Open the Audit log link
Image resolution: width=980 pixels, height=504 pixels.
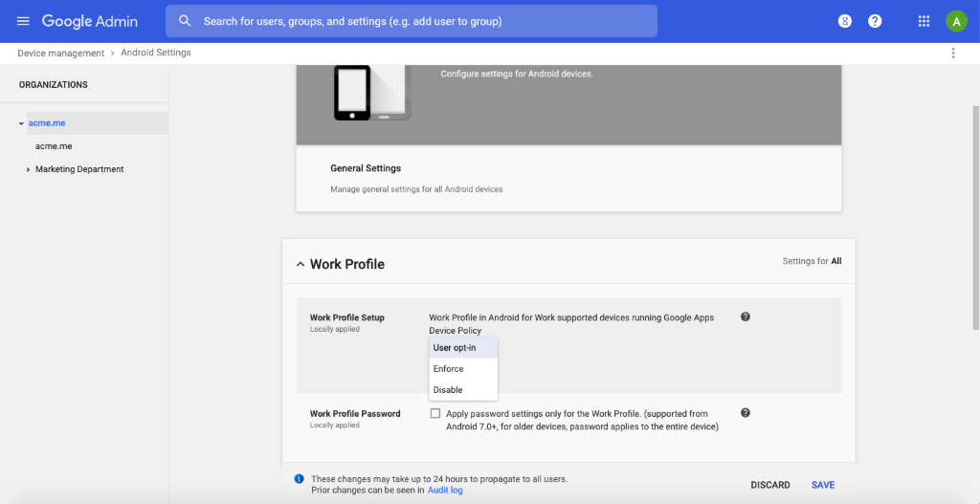pyautogui.click(x=445, y=491)
